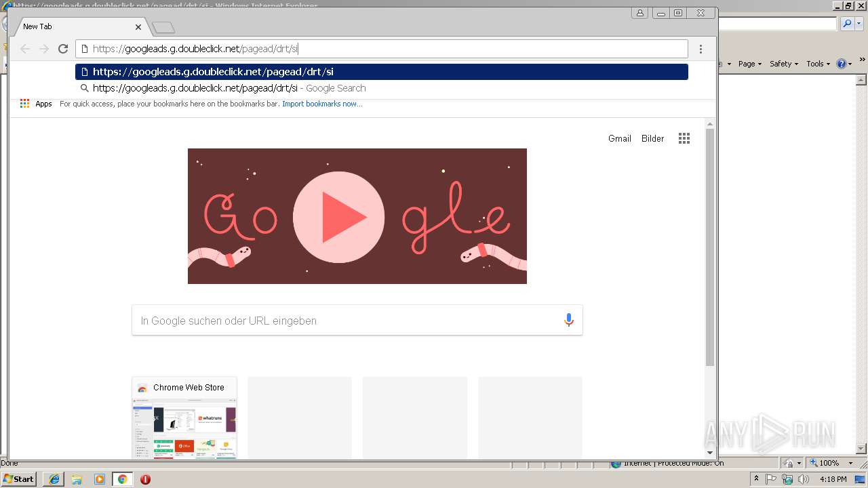Play the Google doodle animation
Screen dimensions: 868x488
pyautogui.click(x=338, y=218)
